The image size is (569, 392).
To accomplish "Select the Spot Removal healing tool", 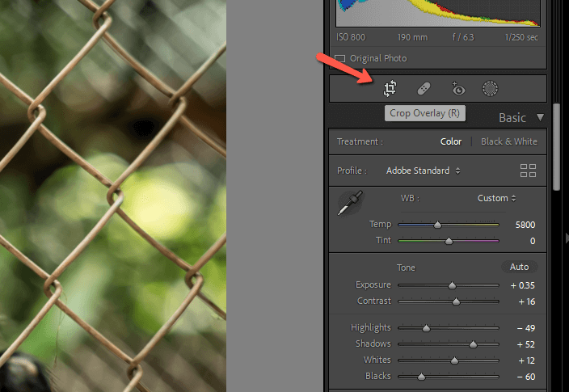I will [x=424, y=89].
